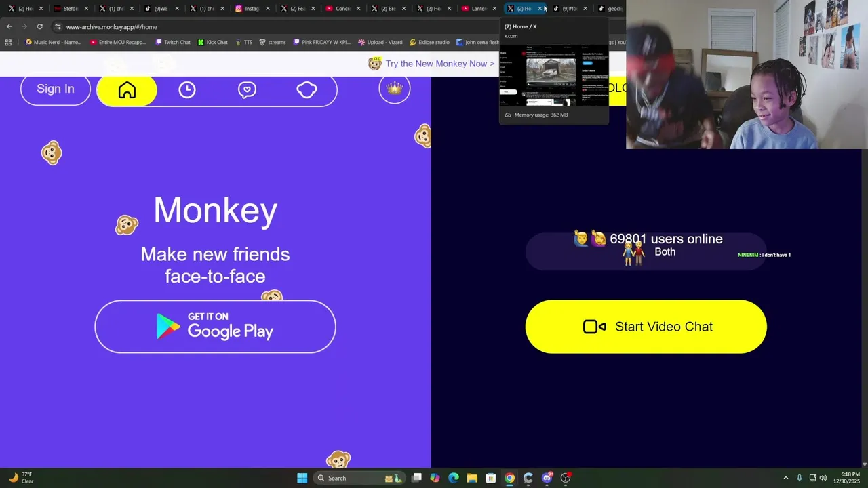Close the Stefon browser tab
868x488 pixels.
click(x=86, y=9)
